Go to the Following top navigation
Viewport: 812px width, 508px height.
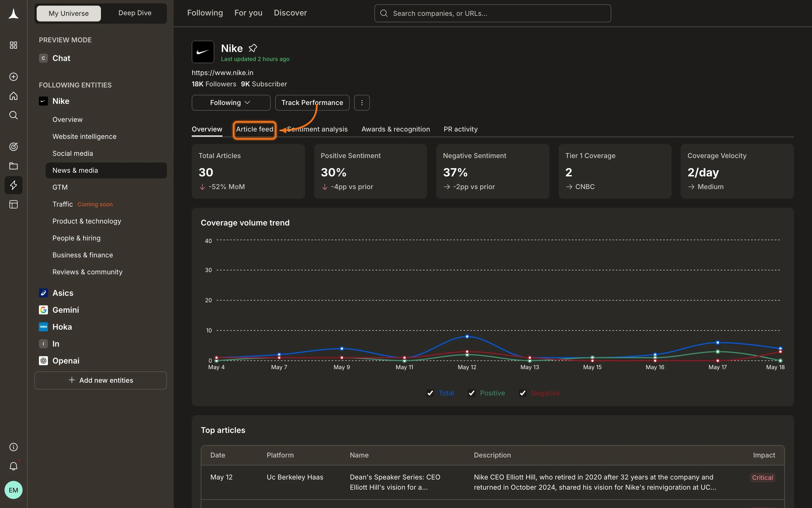pyautogui.click(x=205, y=13)
